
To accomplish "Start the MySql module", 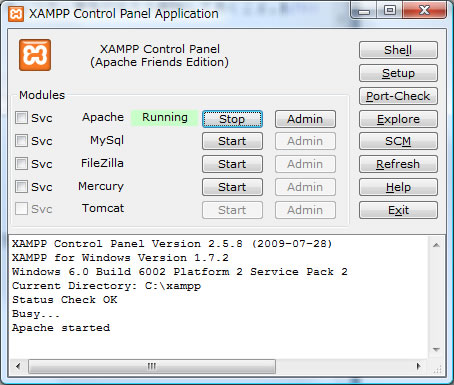I will point(232,141).
